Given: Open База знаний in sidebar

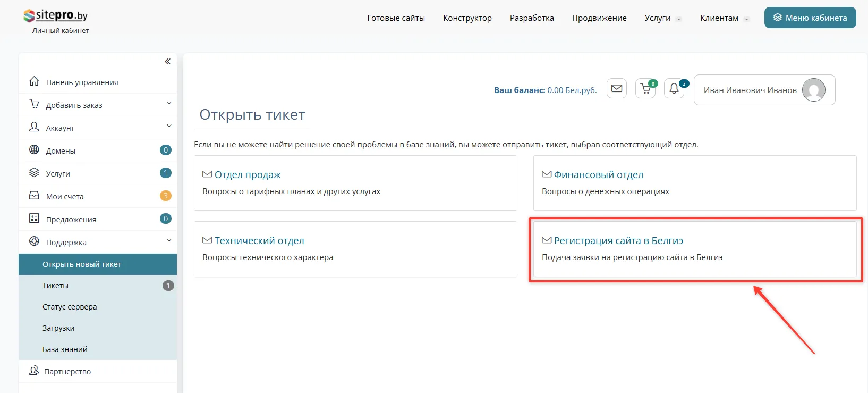Looking at the screenshot, I should (65, 349).
